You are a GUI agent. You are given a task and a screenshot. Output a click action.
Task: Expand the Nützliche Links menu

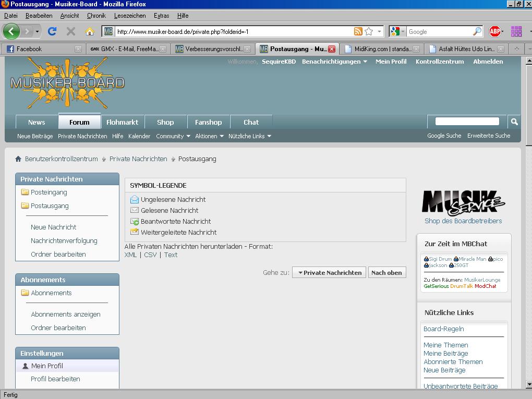[x=250, y=136]
